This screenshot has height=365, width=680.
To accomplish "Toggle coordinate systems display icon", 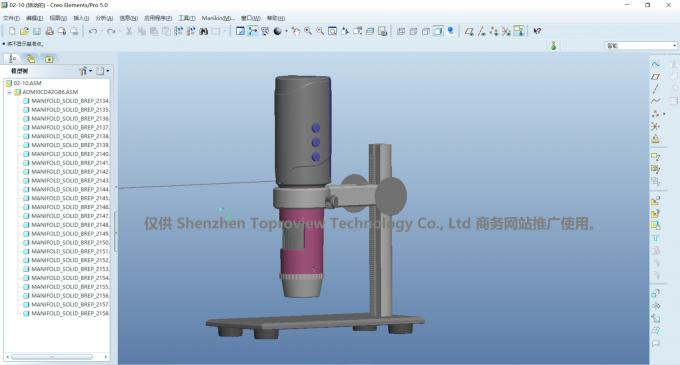I will 506,31.
